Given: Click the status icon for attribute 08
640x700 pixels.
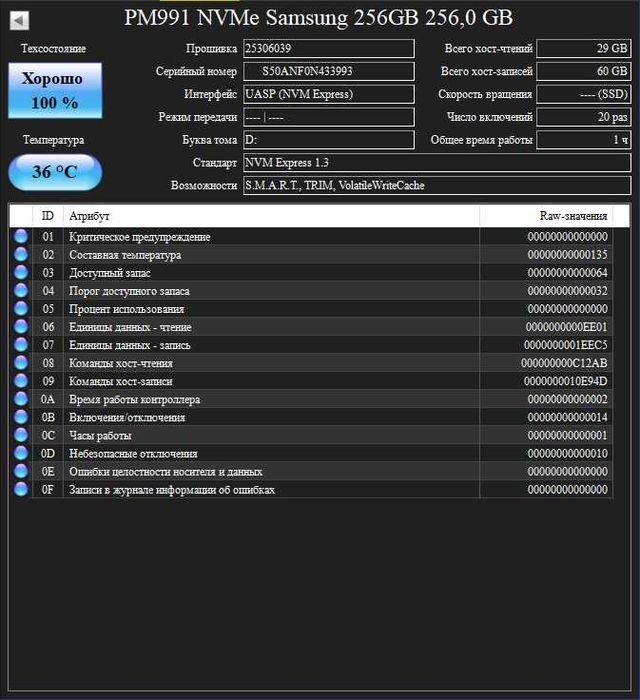Looking at the screenshot, I should coord(21,363).
